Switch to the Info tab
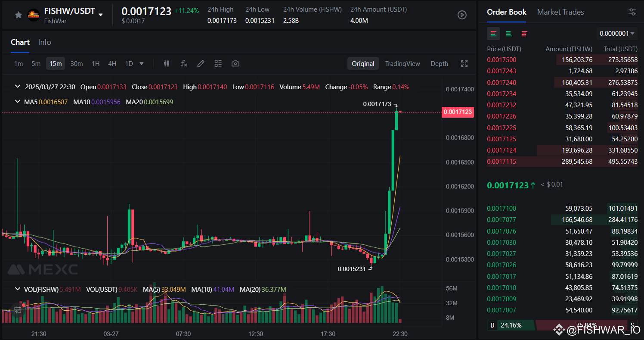 (x=44, y=42)
